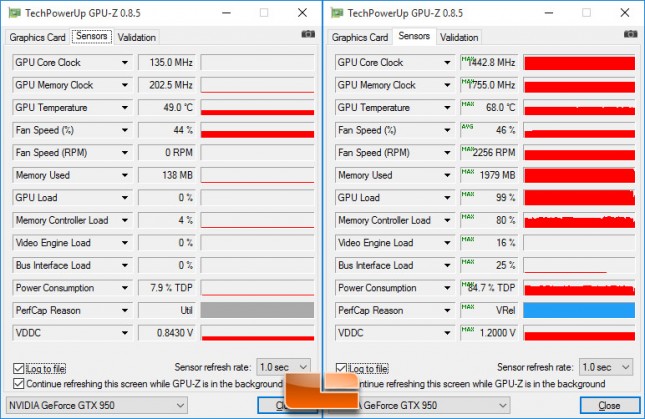The width and height of the screenshot is (645, 419).
Task: Switch to Graphics Card tab in left window
Action: (37, 37)
